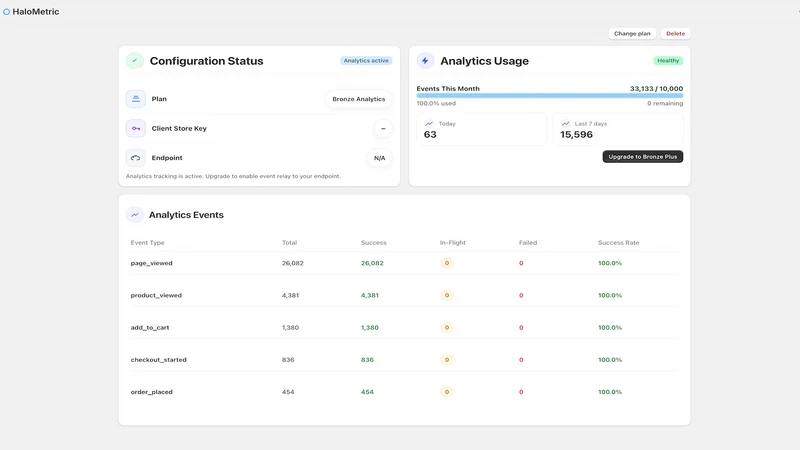Click the trend icon beside Today
Image resolution: width=800 pixels, height=450 pixels.
pyautogui.click(x=429, y=123)
